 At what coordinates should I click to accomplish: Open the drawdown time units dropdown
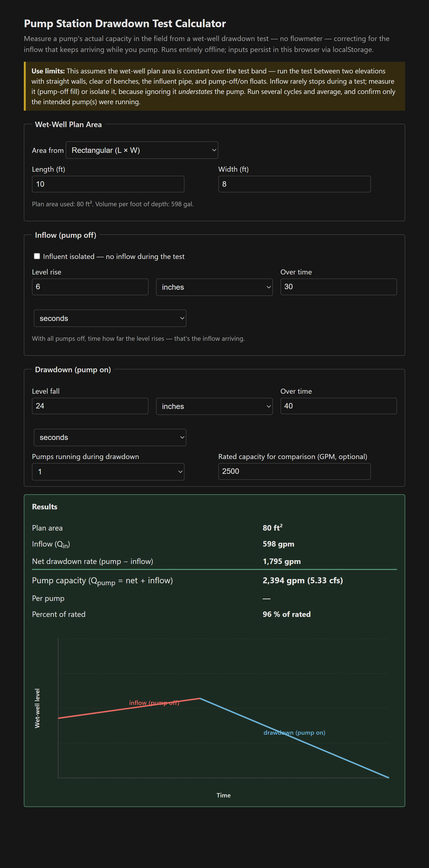click(110, 437)
